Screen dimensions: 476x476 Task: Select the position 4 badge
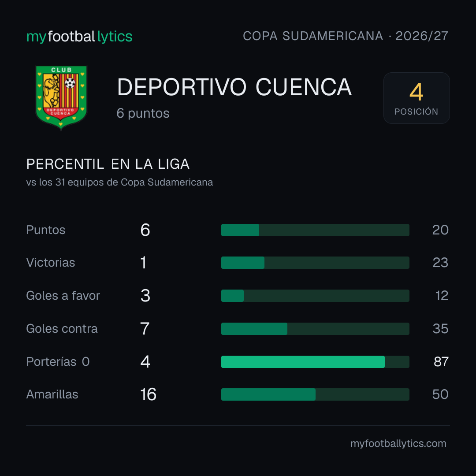click(x=416, y=98)
